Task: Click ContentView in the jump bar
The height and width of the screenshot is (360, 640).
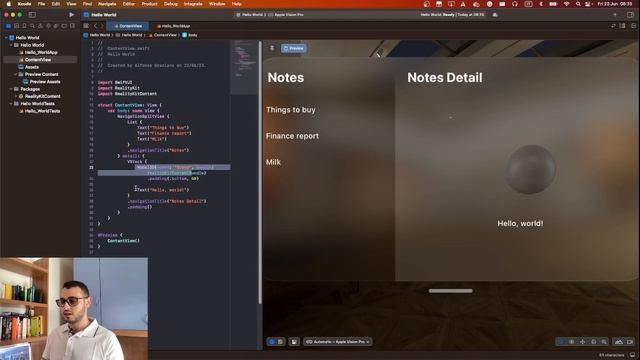Action: coord(162,35)
